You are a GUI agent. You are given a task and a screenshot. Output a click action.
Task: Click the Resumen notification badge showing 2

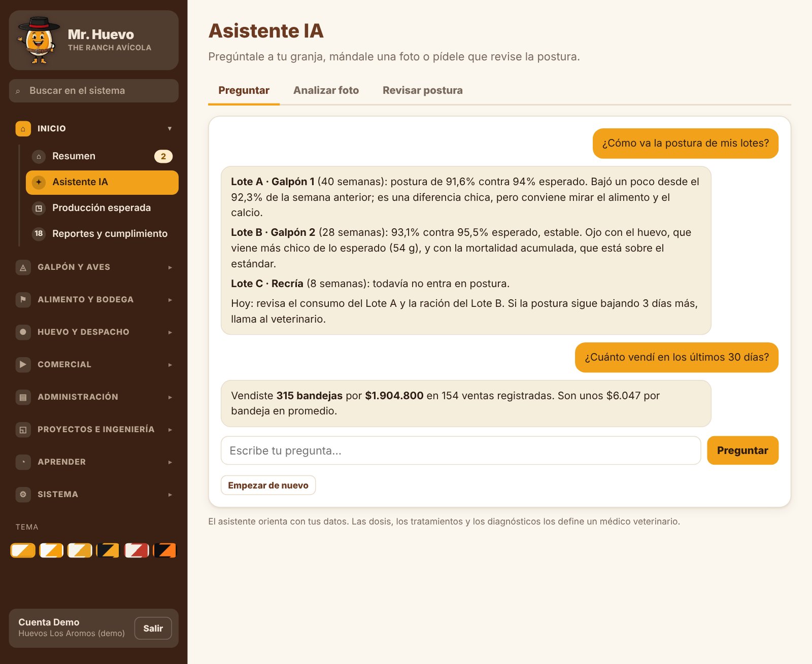[163, 156]
